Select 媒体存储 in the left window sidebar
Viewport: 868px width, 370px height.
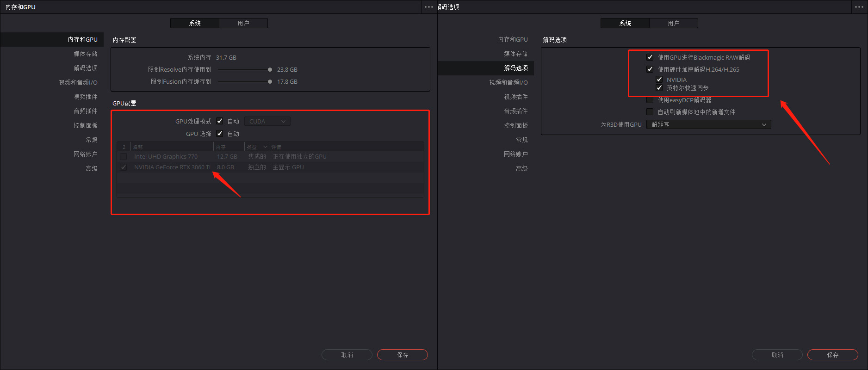pyautogui.click(x=86, y=54)
